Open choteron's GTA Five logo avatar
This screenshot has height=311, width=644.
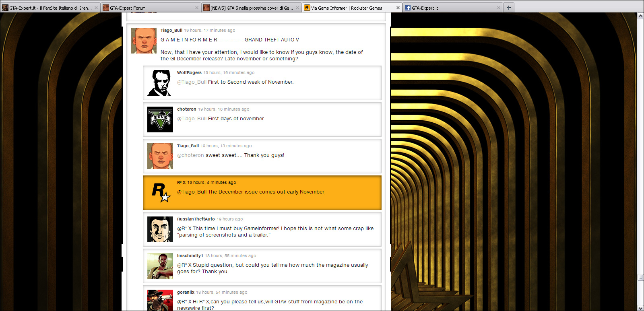(160, 119)
